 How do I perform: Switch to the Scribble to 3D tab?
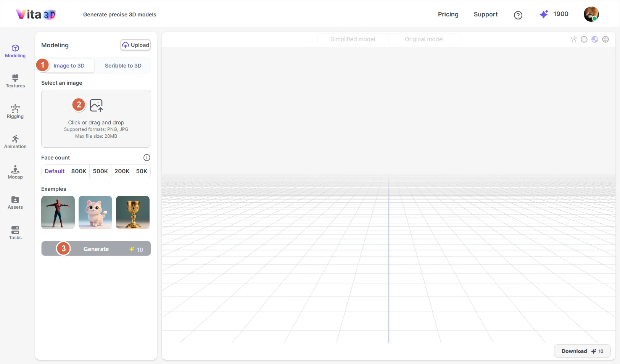123,65
